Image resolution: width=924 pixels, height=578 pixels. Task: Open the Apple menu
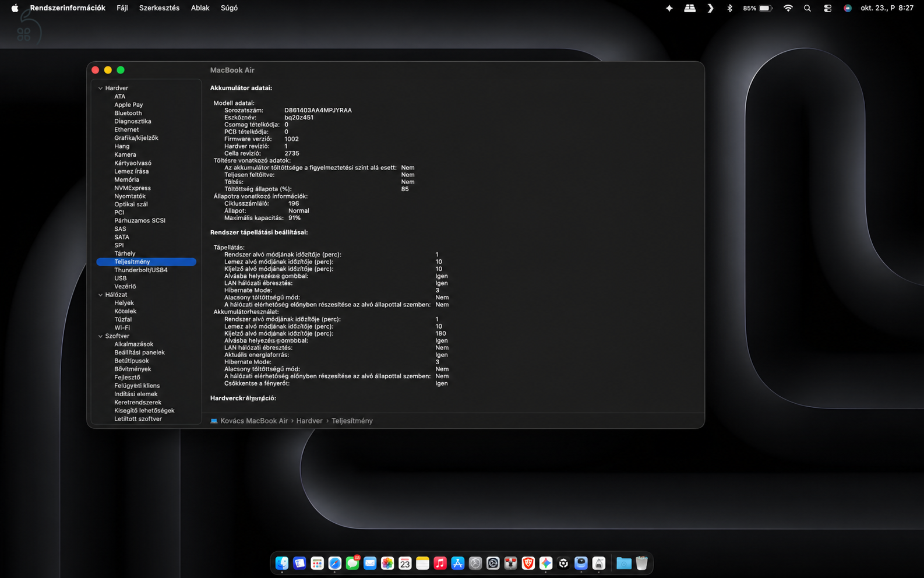[x=15, y=8]
